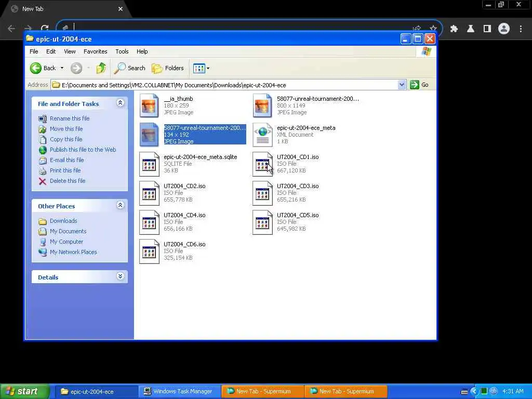532x399 pixels.
Task: Open the View menu
Action: 70,51
